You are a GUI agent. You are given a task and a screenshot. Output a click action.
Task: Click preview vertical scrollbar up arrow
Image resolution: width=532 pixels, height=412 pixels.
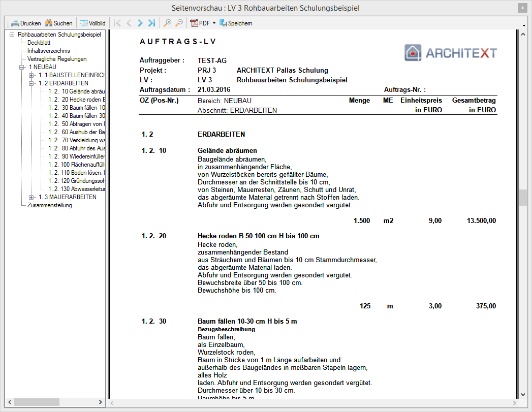click(523, 34)
